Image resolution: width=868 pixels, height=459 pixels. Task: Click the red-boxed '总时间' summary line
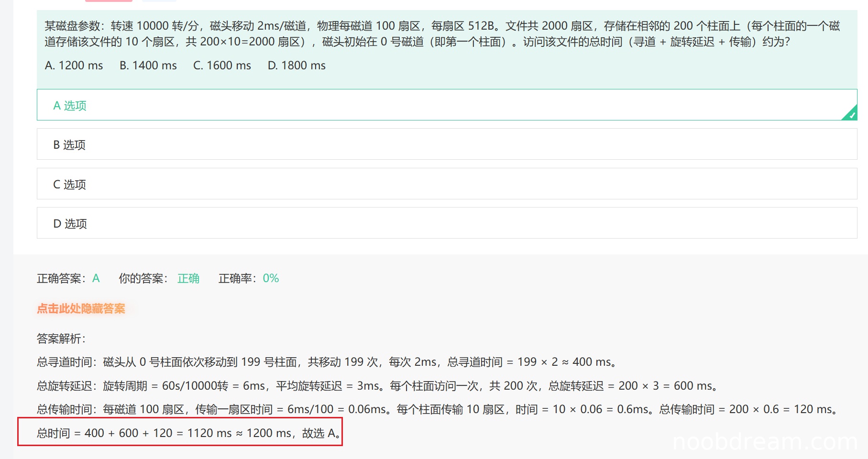[188, 433]
